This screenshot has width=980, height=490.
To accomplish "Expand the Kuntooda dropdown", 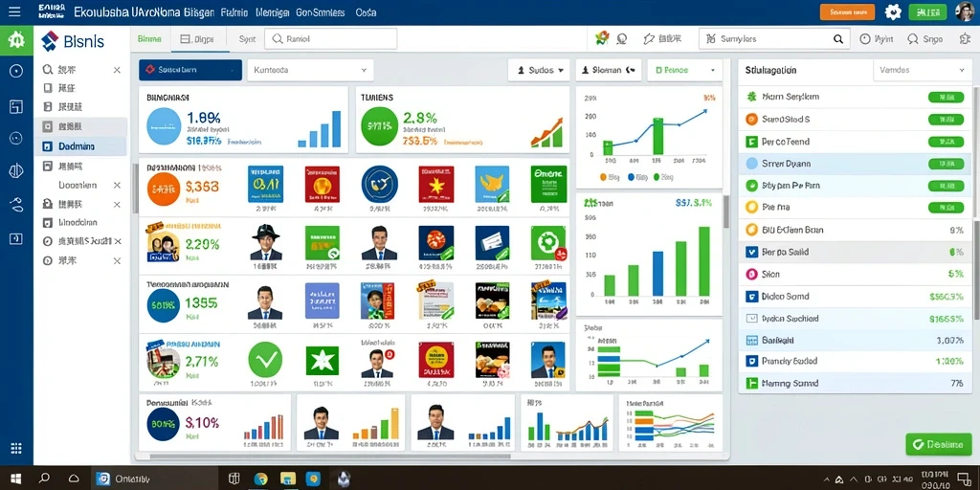I will (311, 71).
